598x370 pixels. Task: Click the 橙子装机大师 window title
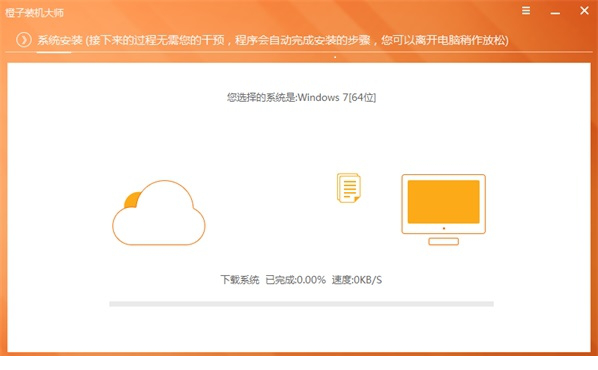tap(34, 13)
